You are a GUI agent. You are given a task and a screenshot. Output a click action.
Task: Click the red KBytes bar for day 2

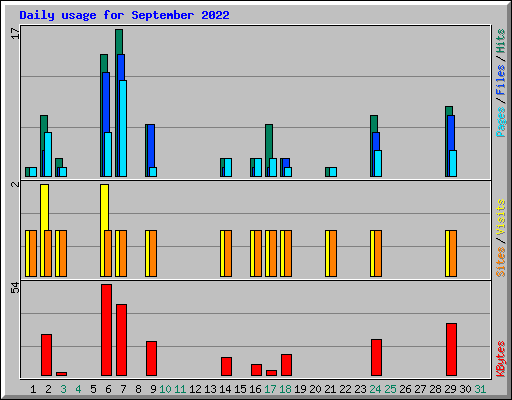click(46, 355)
